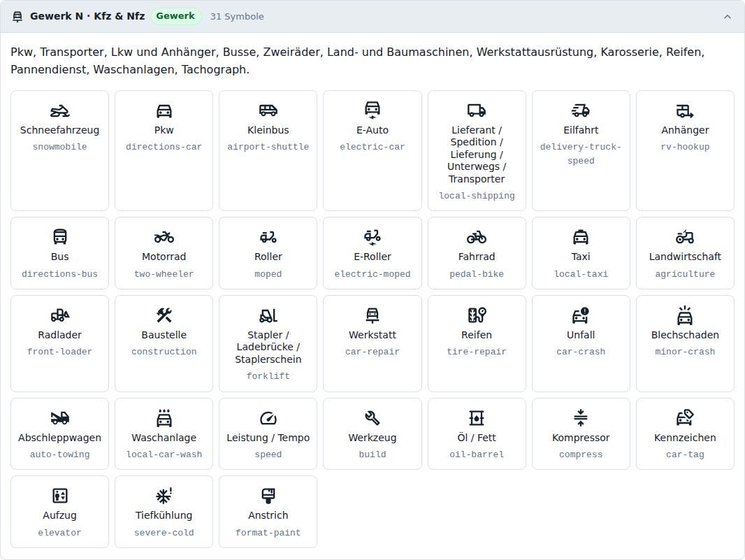This screenshot has height=560, width=745.
Task: Click the "directions-car" code label
Action: pos(164,147)
